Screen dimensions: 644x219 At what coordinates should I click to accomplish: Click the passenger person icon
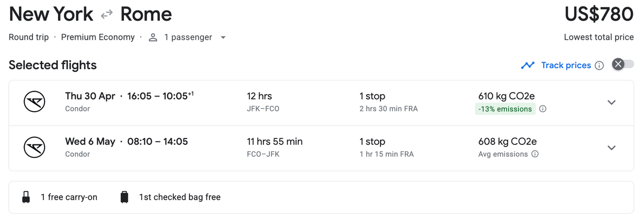click(x=153, y=38)
